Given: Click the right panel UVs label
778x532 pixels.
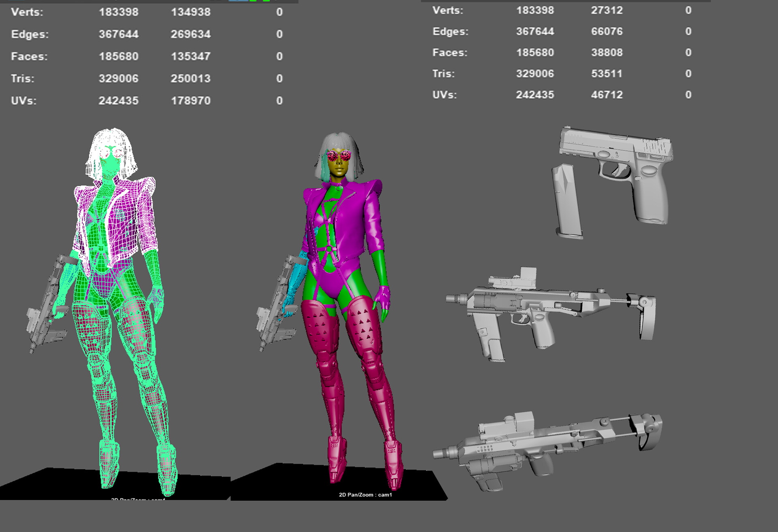Looking at the screenshot, I should pos(444,95).
